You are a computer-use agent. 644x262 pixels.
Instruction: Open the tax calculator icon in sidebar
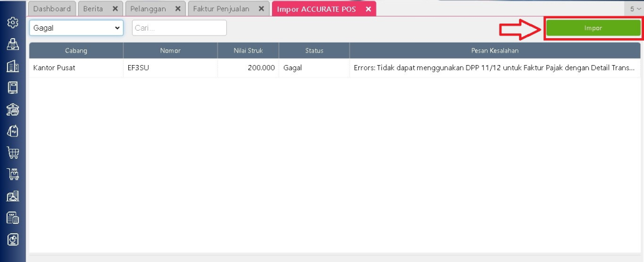(13, 218)
